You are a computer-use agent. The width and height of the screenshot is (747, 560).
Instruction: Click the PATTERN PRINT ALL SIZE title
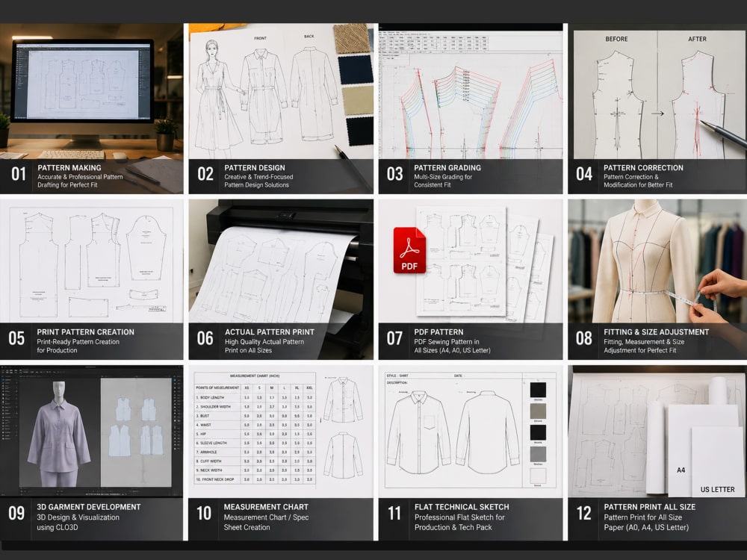point(650,507)
